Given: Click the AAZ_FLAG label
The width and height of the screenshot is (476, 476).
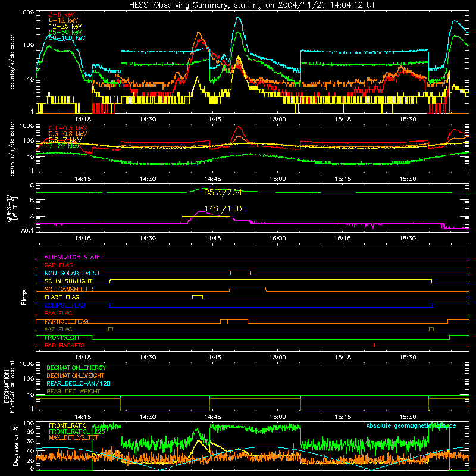Looking at the screenshot, I should pos(58,329).
